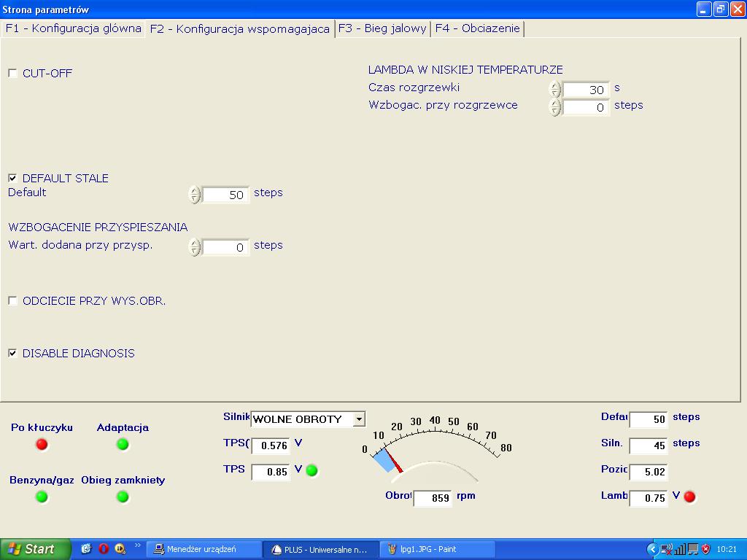The width and height of the screenshot is (747, 560).
Task: Click the green LED next to TPS voltage
Action: tap(311, 470)
